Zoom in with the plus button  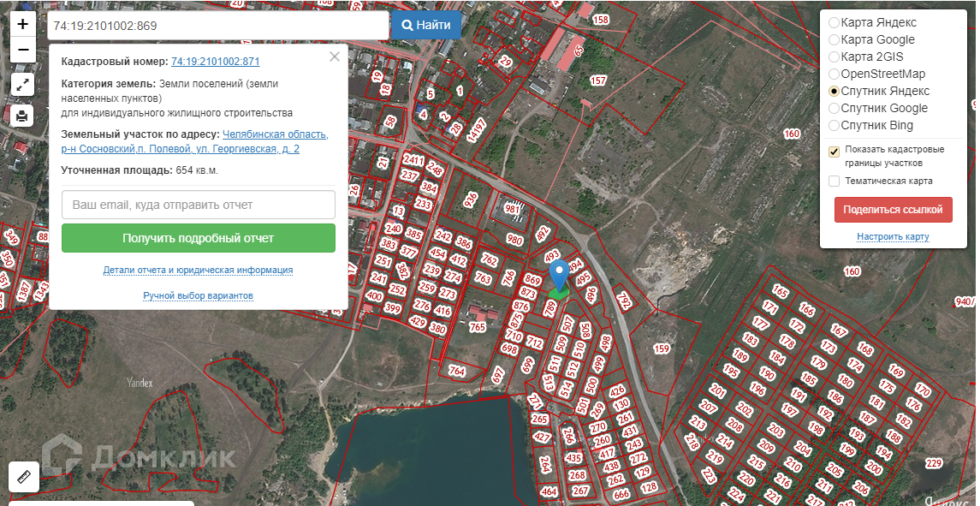click(22, 24)
